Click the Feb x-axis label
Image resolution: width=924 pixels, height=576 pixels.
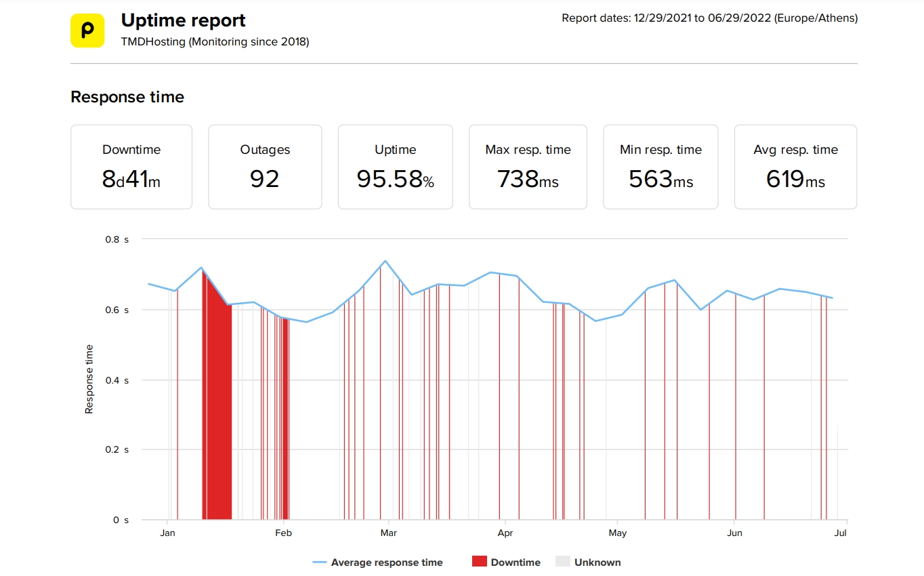283,533
